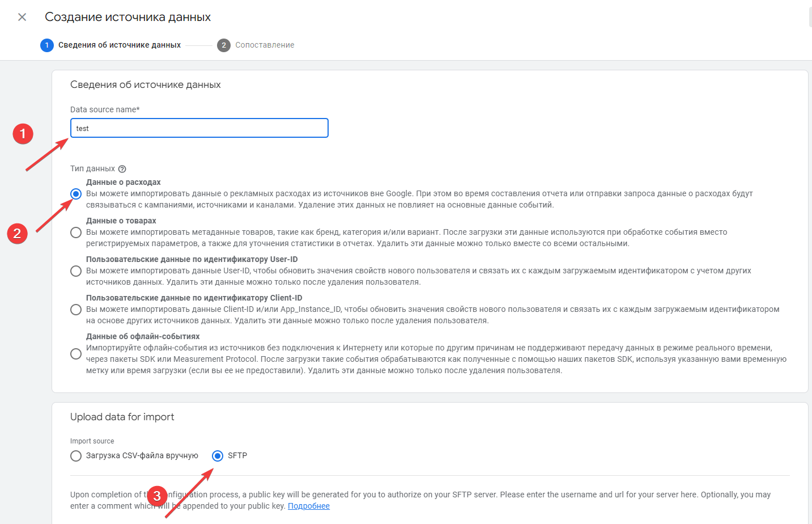This screenshot has height=524, width=812.
Task: Click the red annotation marker number 2
Action: pyautogui.click(x=18, y=233)
